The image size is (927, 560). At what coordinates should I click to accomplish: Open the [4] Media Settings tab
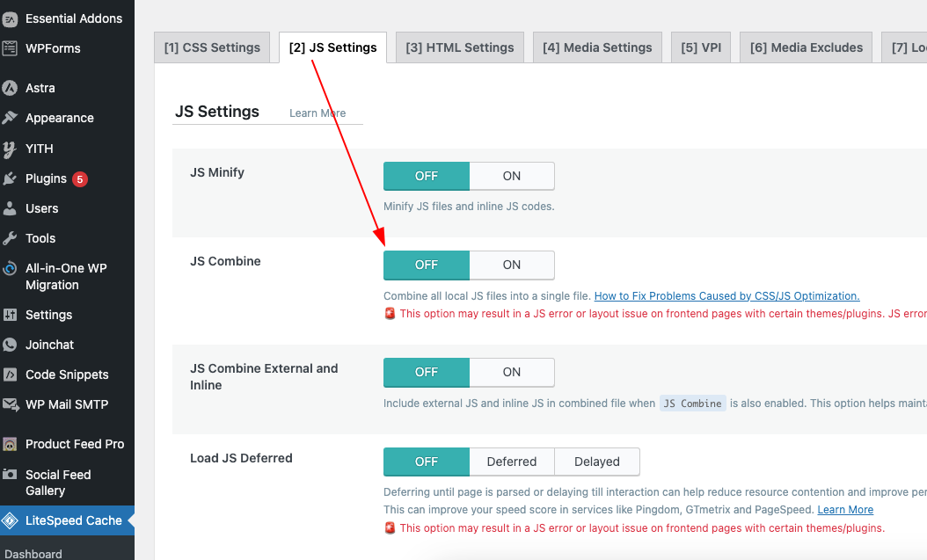tap(598, 47)
